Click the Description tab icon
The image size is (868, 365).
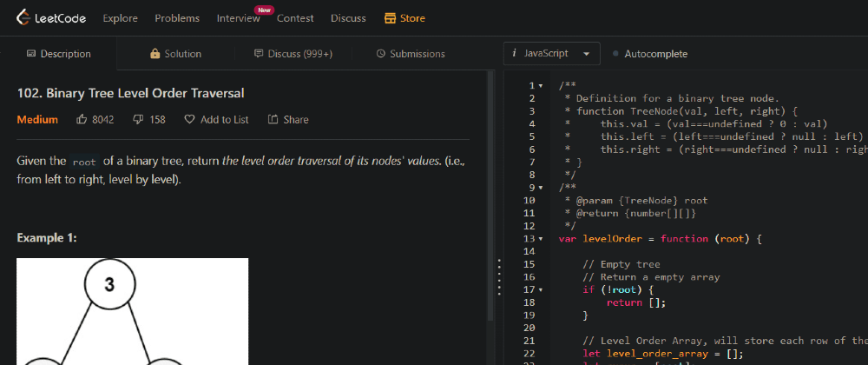31,54
